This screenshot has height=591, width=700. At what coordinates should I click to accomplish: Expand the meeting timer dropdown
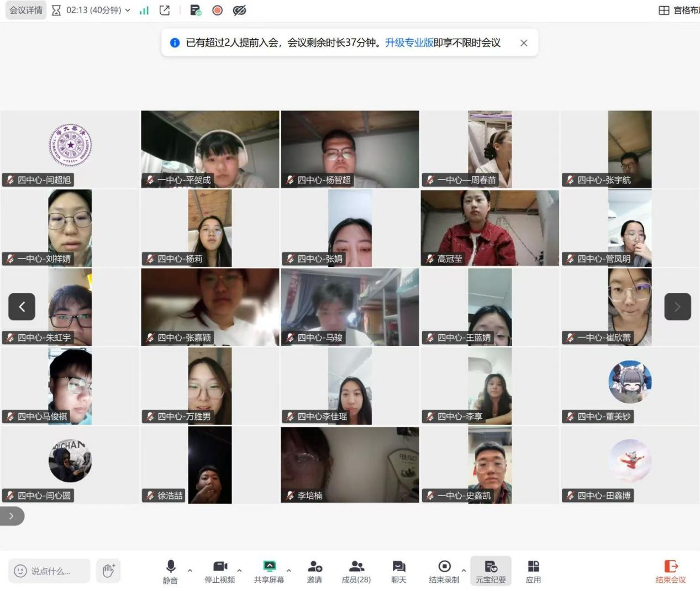coord(128,10)
